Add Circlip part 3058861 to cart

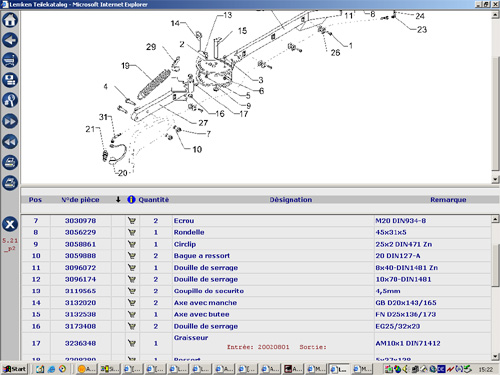click(x=132, y=244)
